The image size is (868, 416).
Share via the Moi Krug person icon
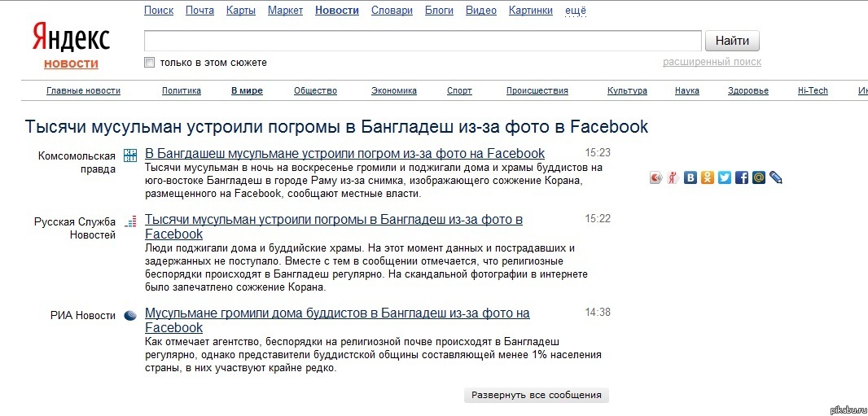coord(673,177)
